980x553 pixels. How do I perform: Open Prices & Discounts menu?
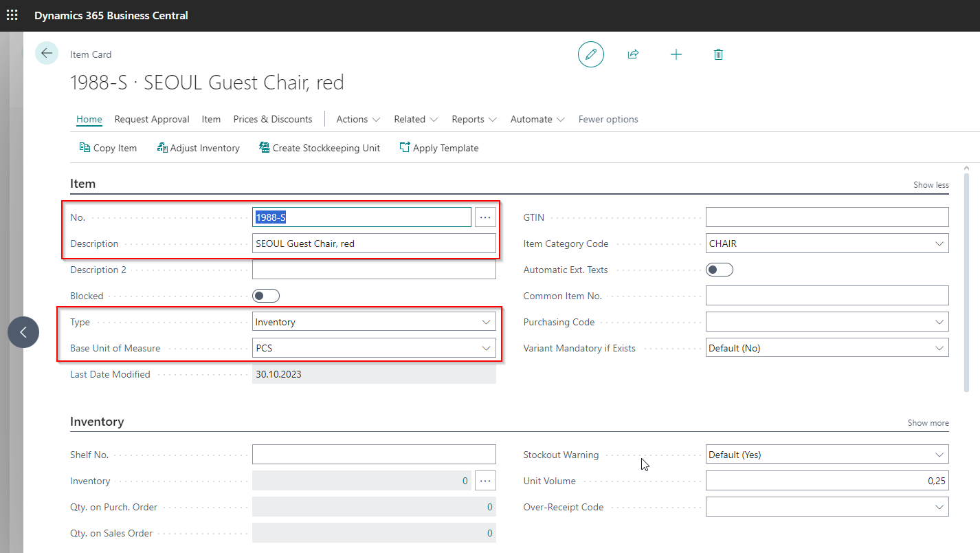(273, 119)
